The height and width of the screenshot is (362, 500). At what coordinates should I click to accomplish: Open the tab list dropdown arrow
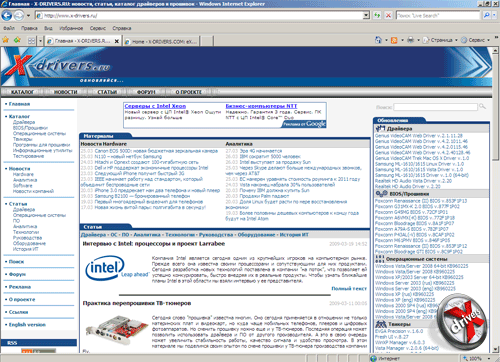[41, 41]
